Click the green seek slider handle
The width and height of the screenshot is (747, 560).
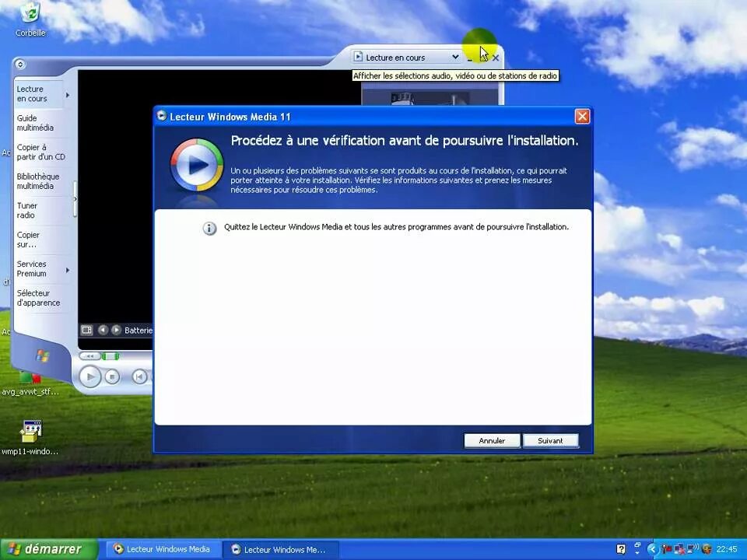pos(110,355)
